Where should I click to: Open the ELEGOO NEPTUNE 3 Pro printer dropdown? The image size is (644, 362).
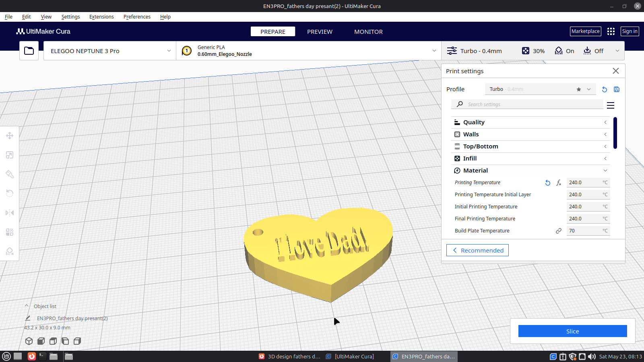click(x=110, y=51)
